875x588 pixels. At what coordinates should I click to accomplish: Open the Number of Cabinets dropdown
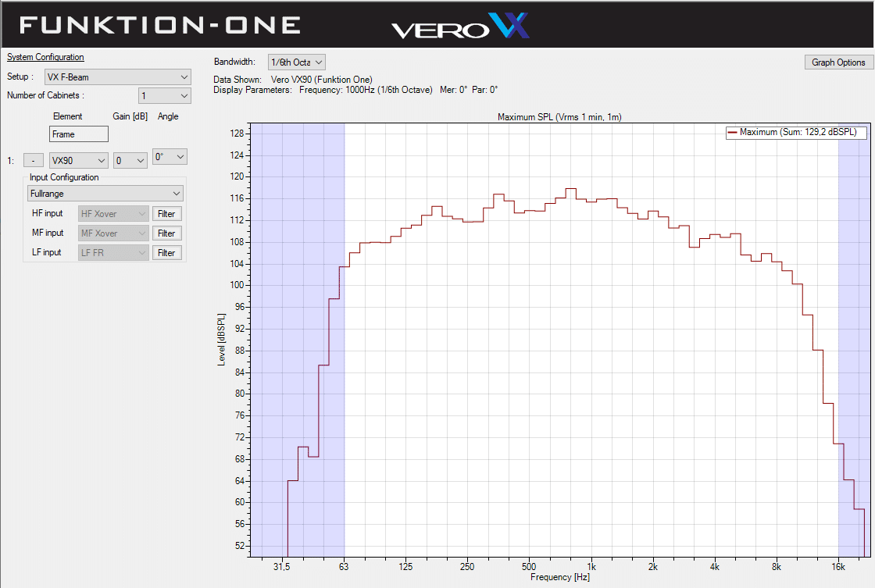click(164, 95)
